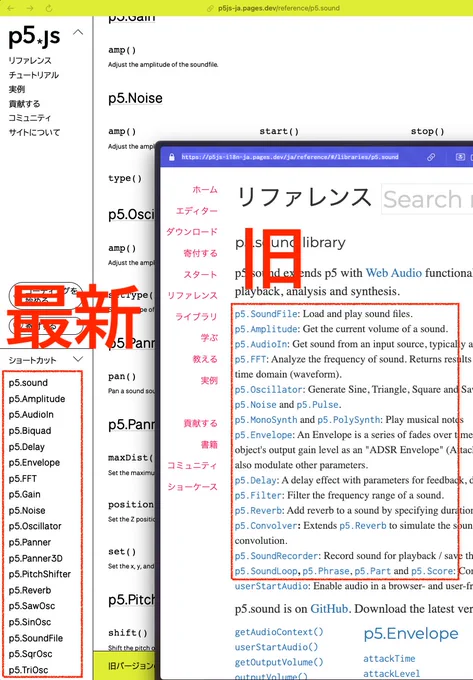The width and height of the screenshot is (473, 680).
Task: Jump to p5.PitchShifter shortcut
Action: coord(39,574)
